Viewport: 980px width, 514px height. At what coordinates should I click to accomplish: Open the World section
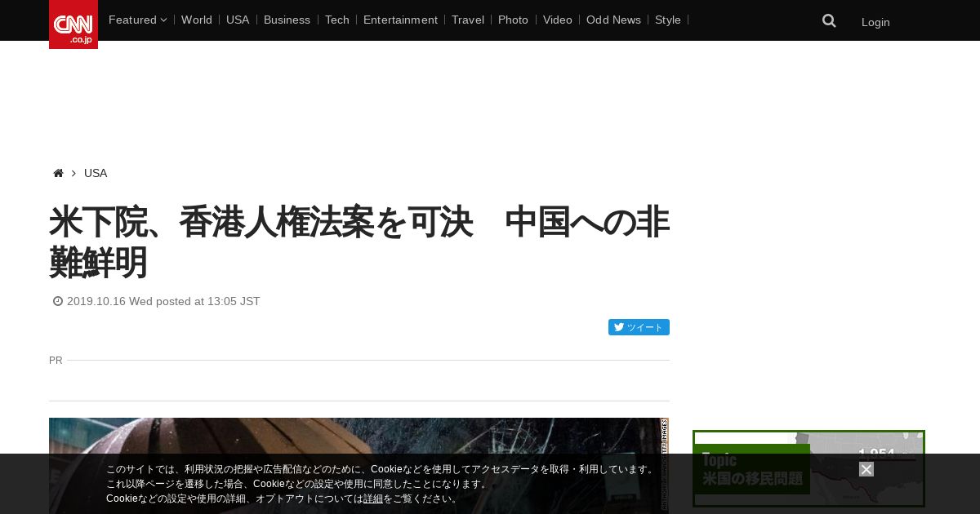click(197, 20)
